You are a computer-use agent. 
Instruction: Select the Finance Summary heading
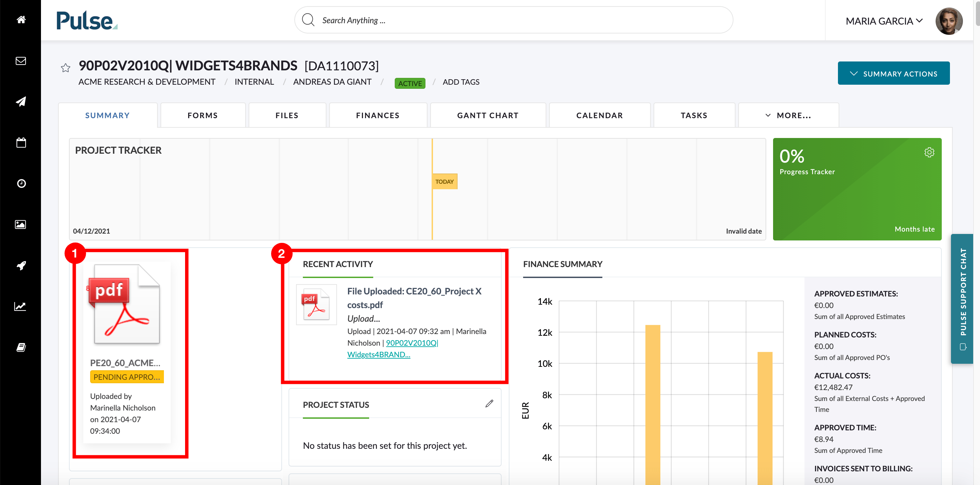point(562,264)
